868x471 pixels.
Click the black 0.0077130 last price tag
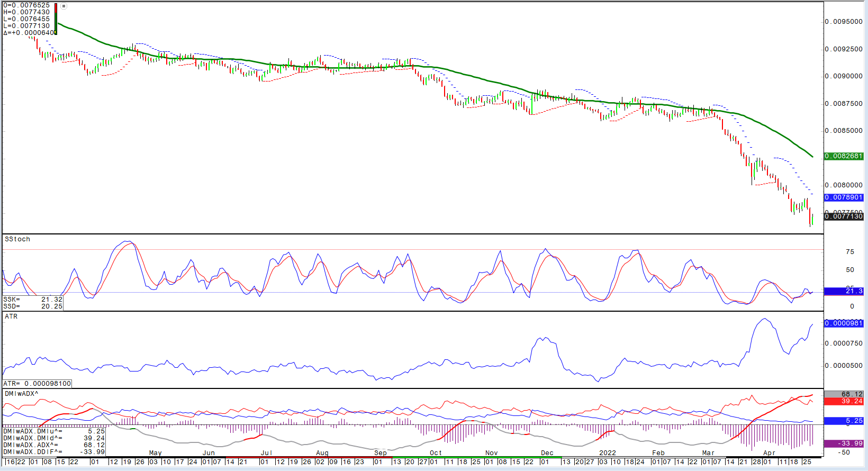(844, 216)
